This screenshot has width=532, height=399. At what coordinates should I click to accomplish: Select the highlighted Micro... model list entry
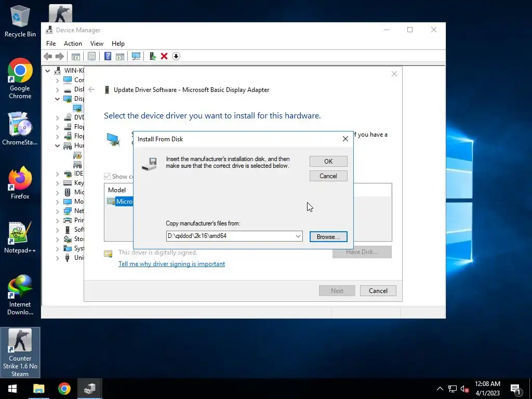pyautogui.click(x=120, y=202)
